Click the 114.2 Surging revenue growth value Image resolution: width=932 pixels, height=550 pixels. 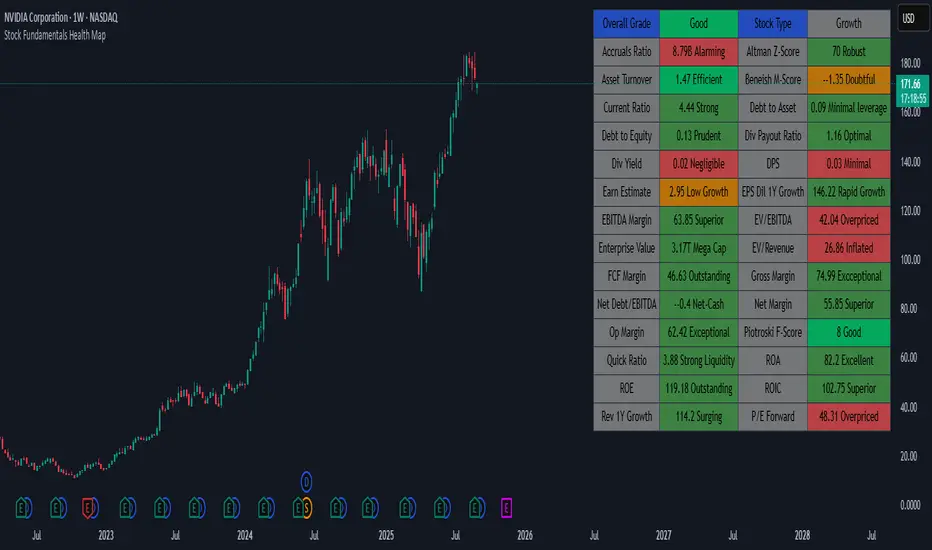(x=698, y=417)
